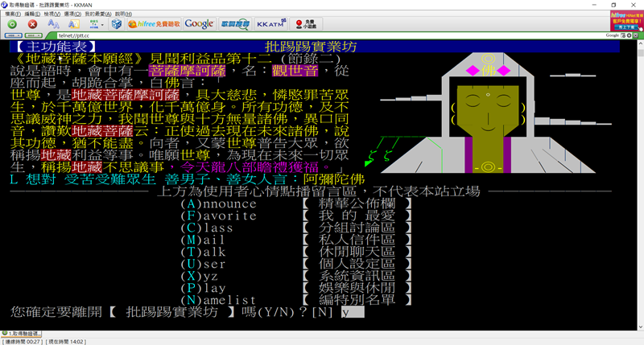The height and width of the screenshot is (345, 644).
Task: Click the Google search box label
Action: point(612,35)
